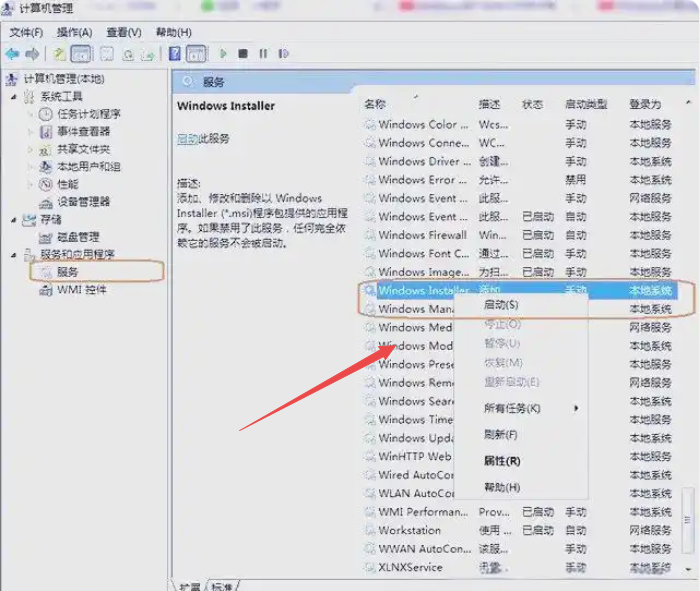Open the 帮助(H) menu
Image resolution: width=700 pixels, height=591 pixels.
[174, 33]
